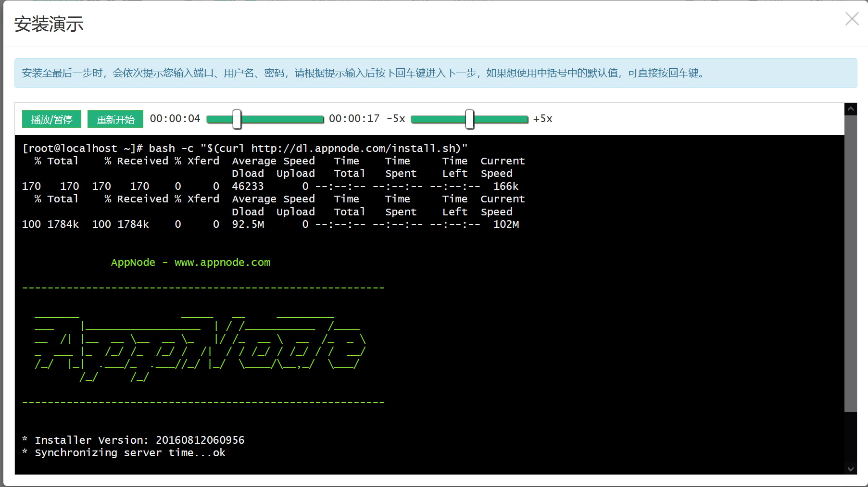The image size is (868, 487).
Task: Click the Synchronizing server time...ok line
Action: coord(124,453)
